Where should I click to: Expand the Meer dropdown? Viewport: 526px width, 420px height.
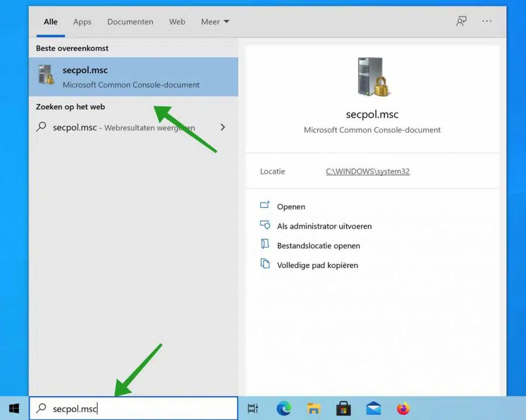[x=215, y=22]
